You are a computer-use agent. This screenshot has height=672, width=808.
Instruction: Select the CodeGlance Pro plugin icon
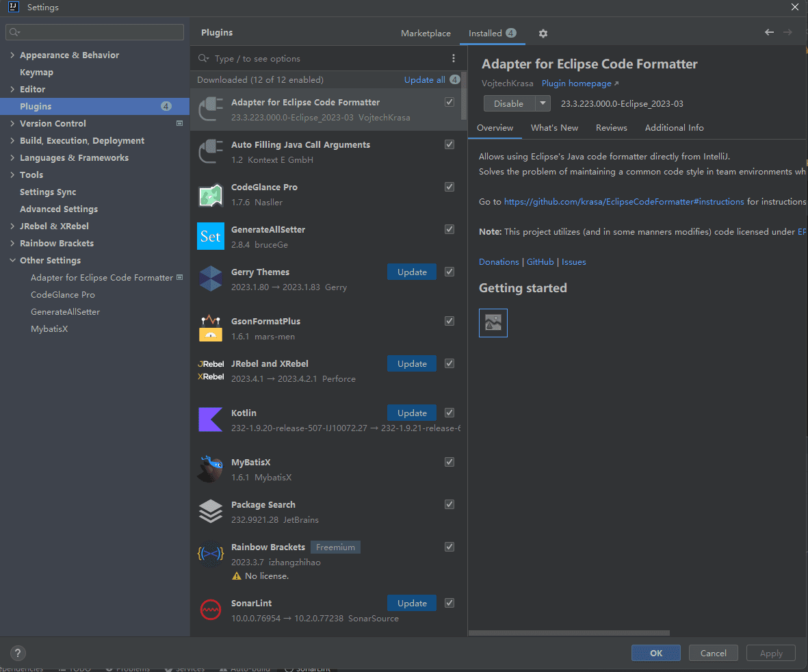(211, 195)
